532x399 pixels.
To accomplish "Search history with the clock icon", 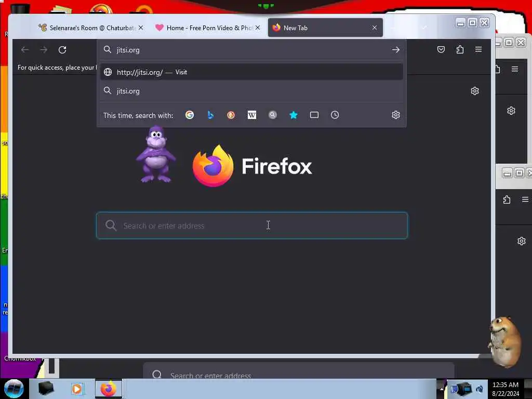I will pyautogui.click(x=335, y=115).
